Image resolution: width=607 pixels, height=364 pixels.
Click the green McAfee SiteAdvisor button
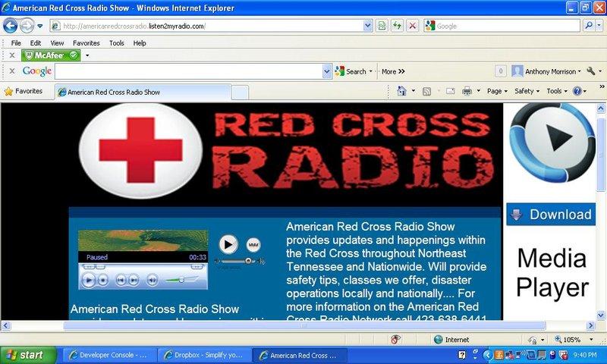point(51,55)
